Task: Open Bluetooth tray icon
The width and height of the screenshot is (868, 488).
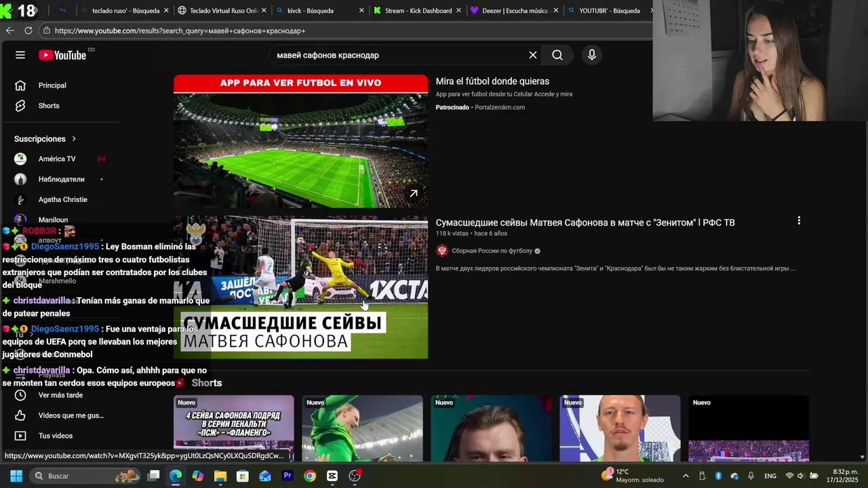Action: 718,476
